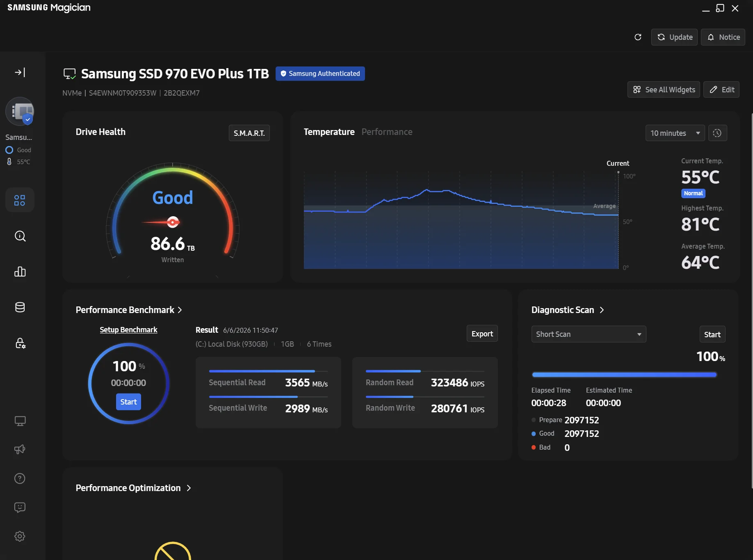Screen dimensions: 753x560
Task: Open the feedback smiley chat icon
Action: (x=20, y=507)
